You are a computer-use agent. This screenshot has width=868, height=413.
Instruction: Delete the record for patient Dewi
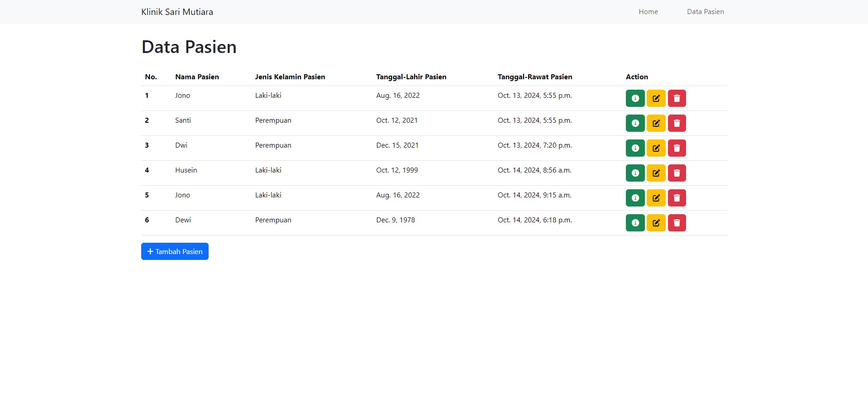[x=677, y=222]
